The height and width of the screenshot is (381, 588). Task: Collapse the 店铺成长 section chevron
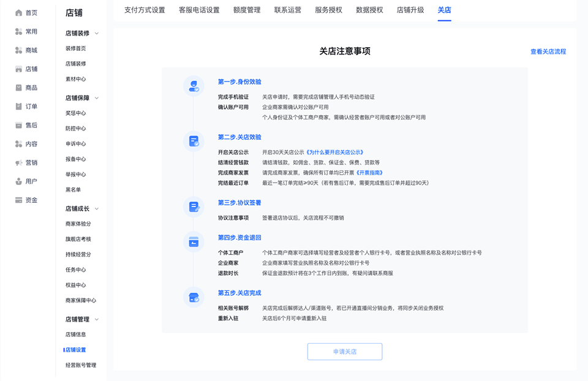click(x=97, y=209)
